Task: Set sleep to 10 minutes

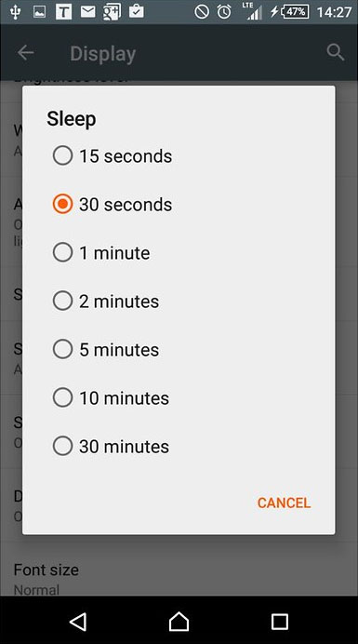Action: pos(179,398)
